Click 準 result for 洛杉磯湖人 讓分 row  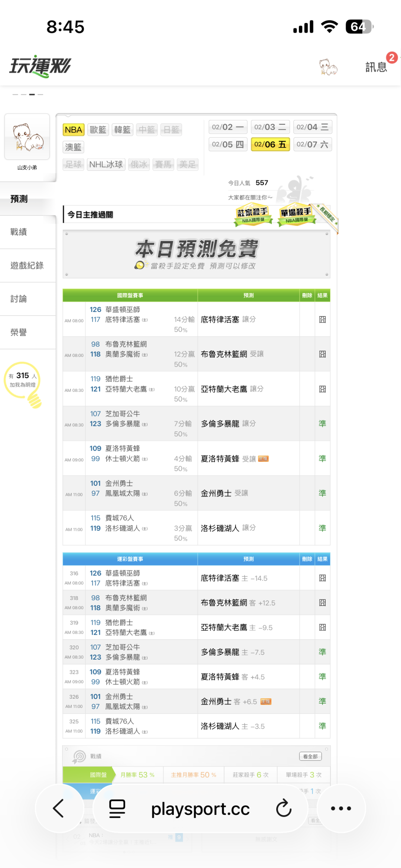pos(322,528)
